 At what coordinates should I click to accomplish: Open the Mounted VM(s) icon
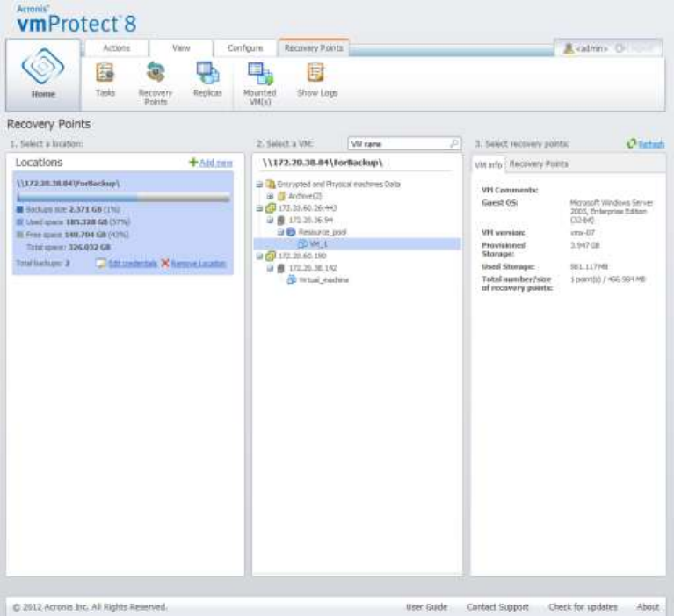(x=260, y=73)
